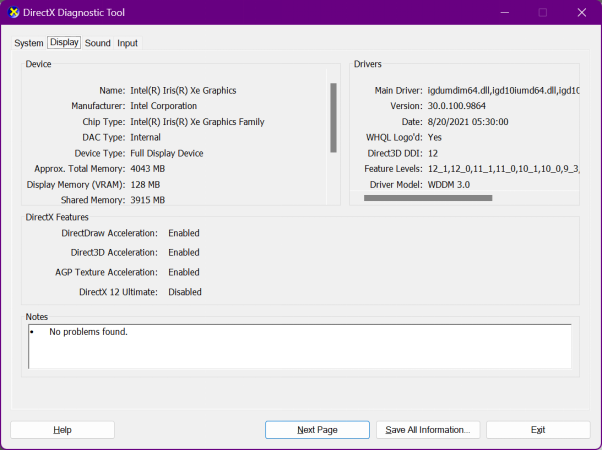
Task: Select the Display tab
Action: (x=64, y=43)
